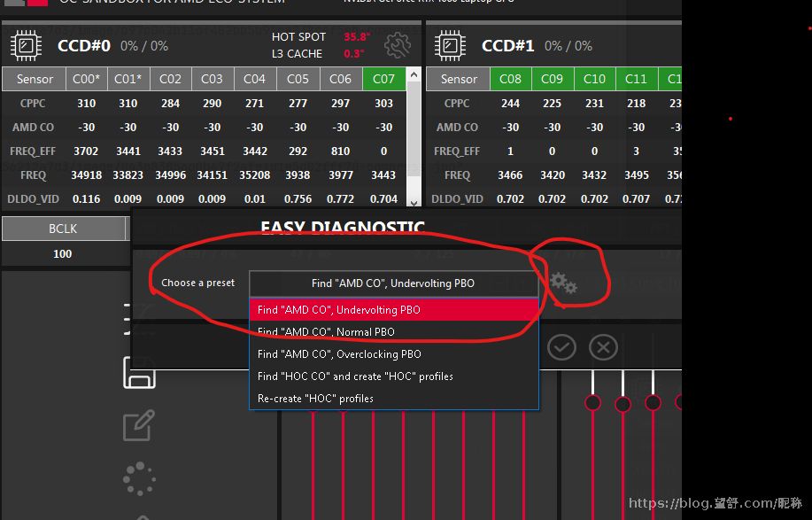Click CCD#0 table scrollbar down arrow
The width and height of the screenshot is (812, 520).
point(414,203)
